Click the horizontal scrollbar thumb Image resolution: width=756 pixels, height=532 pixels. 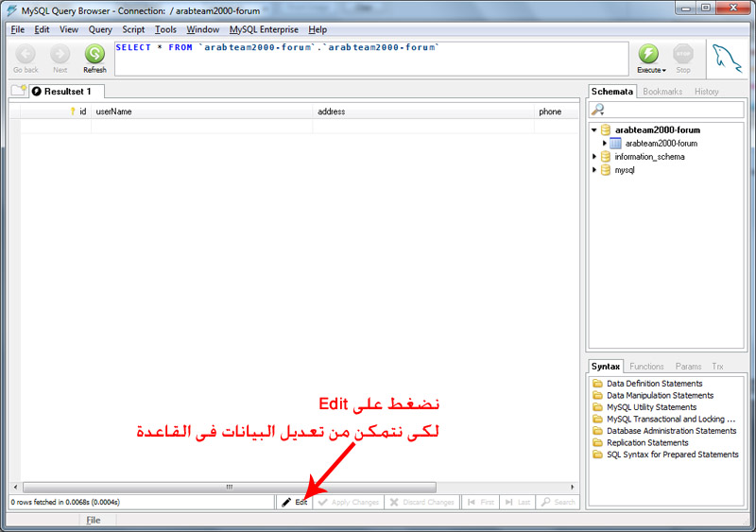(x=230, y=488)
